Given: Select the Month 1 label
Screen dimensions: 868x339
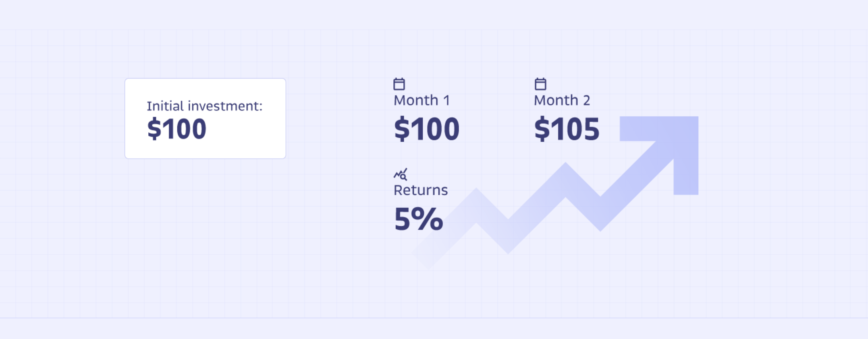Looking at the screenshot, I should pyautogui.click(x=422, y=100).
